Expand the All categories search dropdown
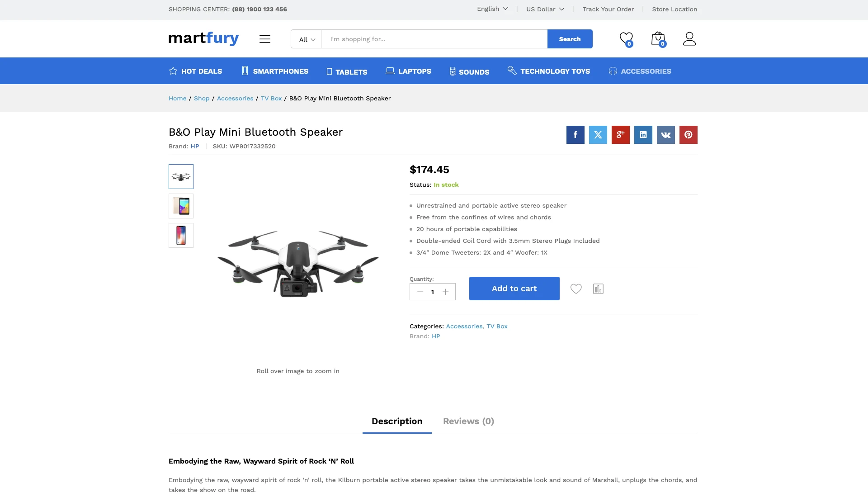Viewport: 868px width, 502px height. [x=307, y=39]
